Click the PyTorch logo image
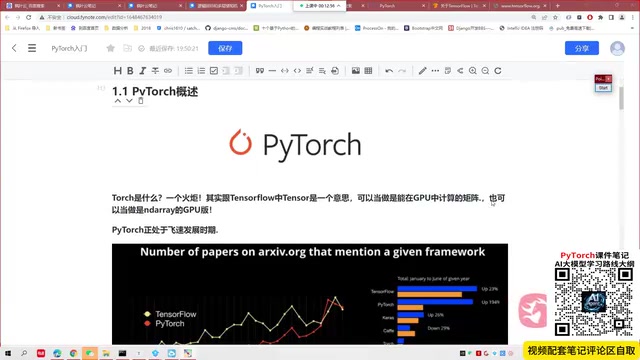This screenshot has height=360, width=640. click(295, 144)
